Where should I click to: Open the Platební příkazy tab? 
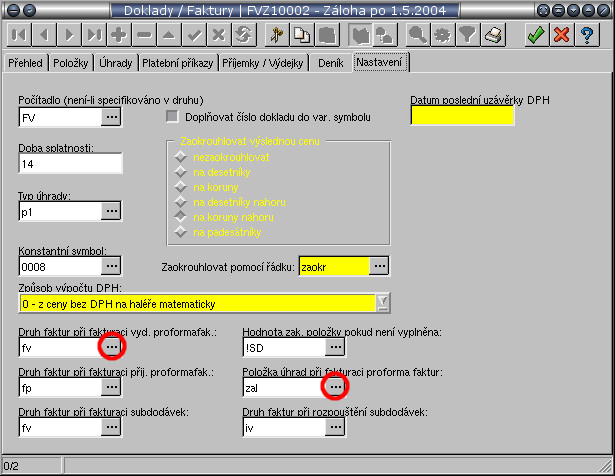(179, 63)
